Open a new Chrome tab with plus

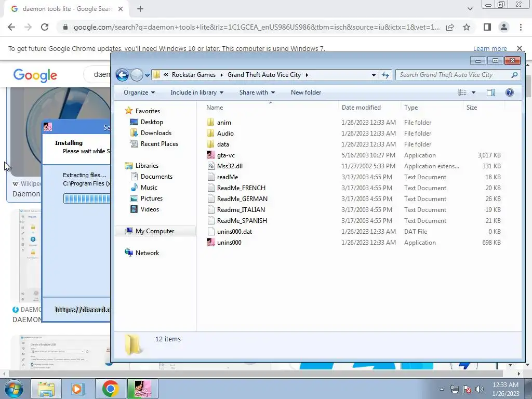click(x=140, y=9)
